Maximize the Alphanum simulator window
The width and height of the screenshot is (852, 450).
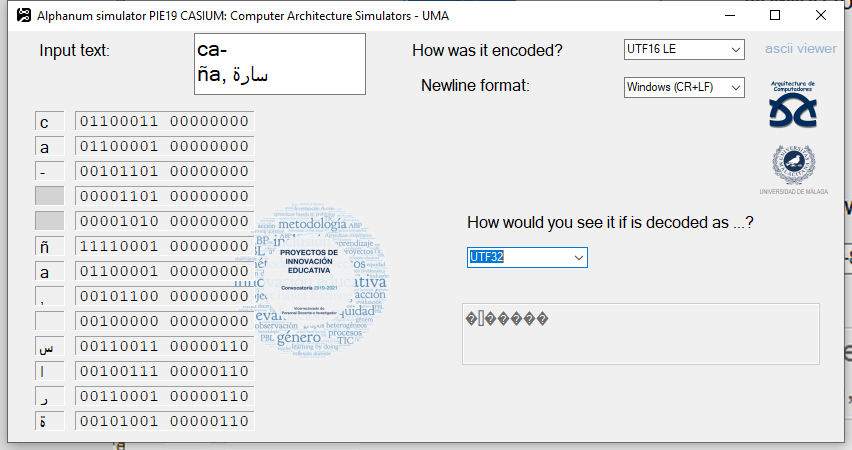775,16
